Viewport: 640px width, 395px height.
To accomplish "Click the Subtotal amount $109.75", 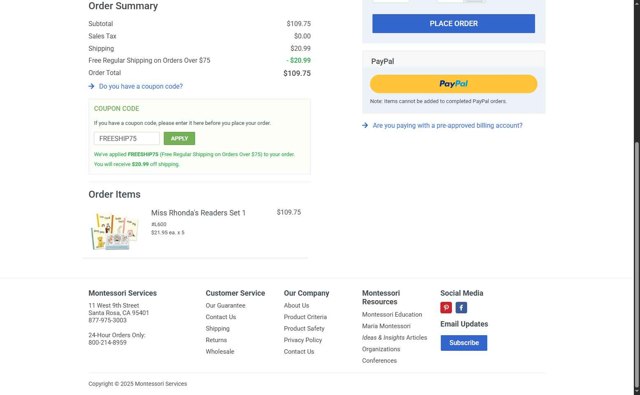I will click(298, 24).
